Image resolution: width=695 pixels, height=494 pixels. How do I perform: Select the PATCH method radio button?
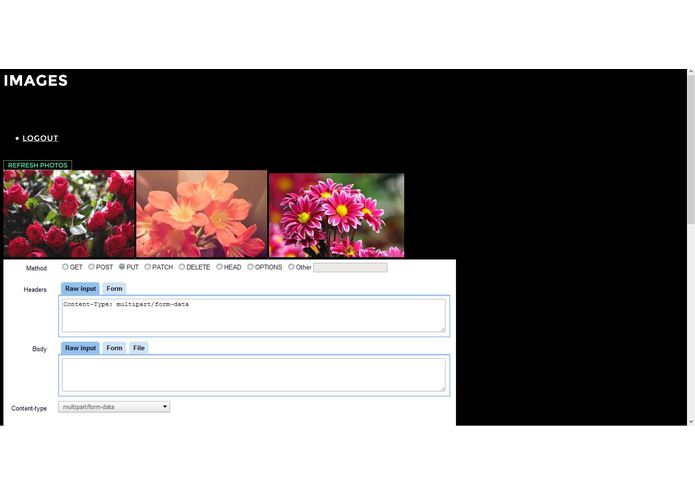(x=148, y=267)
